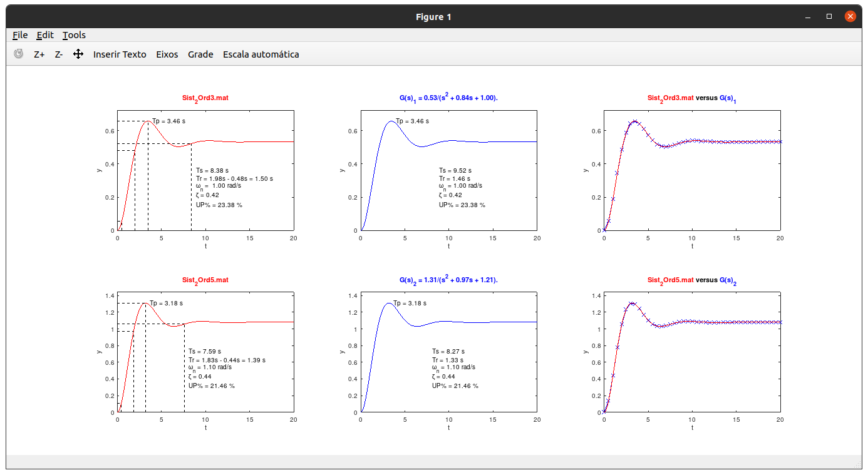Toggle the Grade grid display
This screenshot has height=475, width=868.
point(200,54)
